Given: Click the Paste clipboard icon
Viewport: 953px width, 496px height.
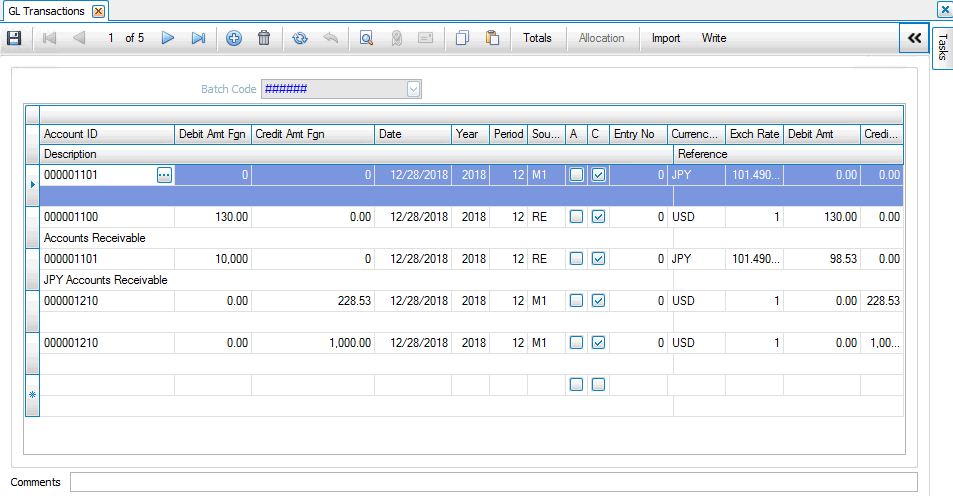Looking at the screenshot, I should (492, 38).
